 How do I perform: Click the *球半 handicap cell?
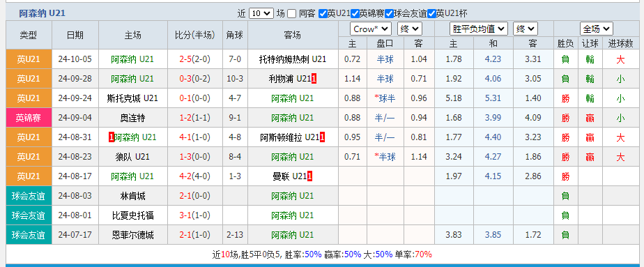pyautogui.click(x=385, y=98)
